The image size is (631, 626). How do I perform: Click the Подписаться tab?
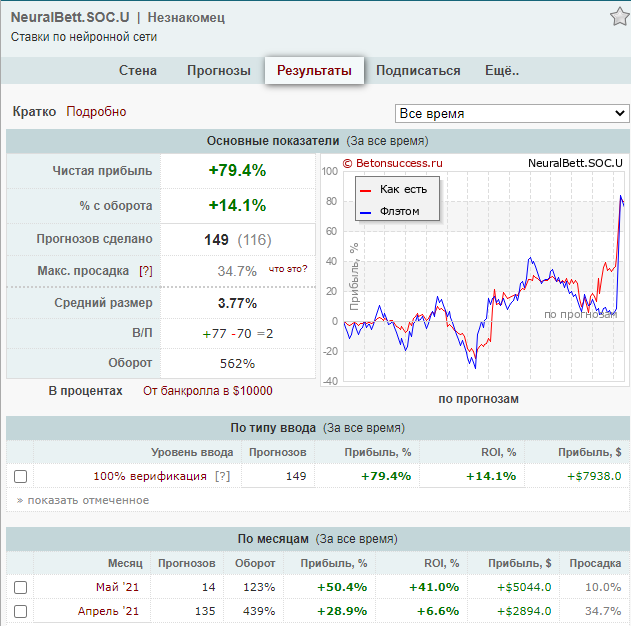coord(418,71)
